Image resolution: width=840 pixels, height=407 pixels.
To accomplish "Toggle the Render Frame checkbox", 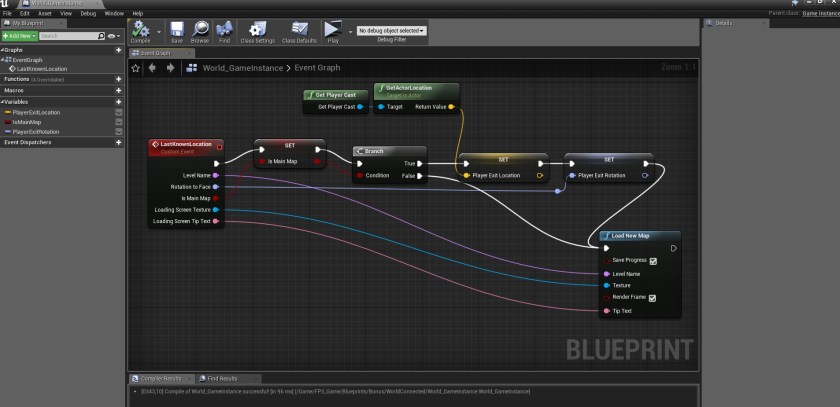I will 652,298.
